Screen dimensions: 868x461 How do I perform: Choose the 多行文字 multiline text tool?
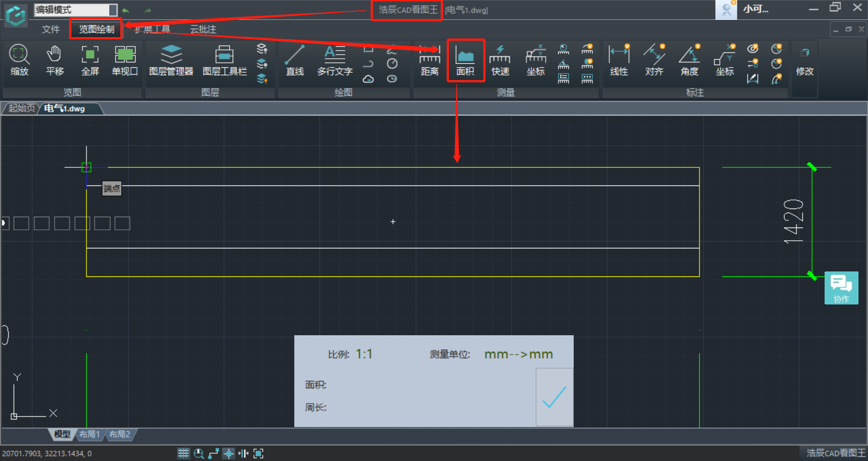pos(335,60)
